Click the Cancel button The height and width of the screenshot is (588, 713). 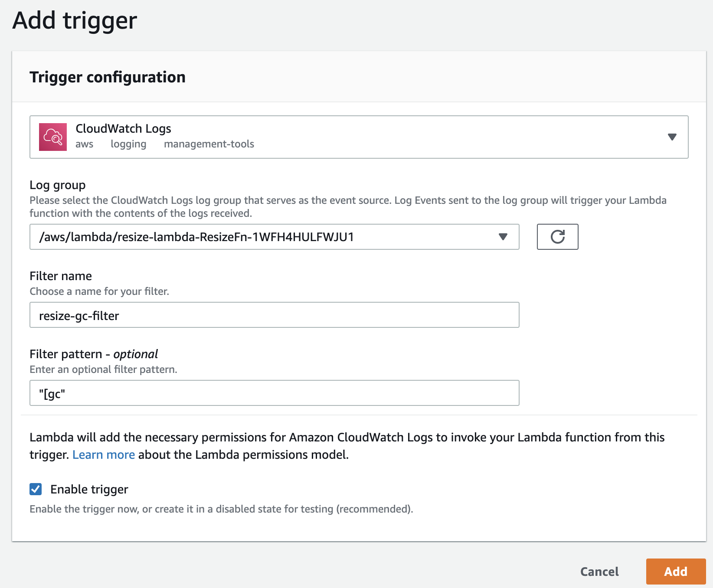pyautogui.click(x=599, y=572)
